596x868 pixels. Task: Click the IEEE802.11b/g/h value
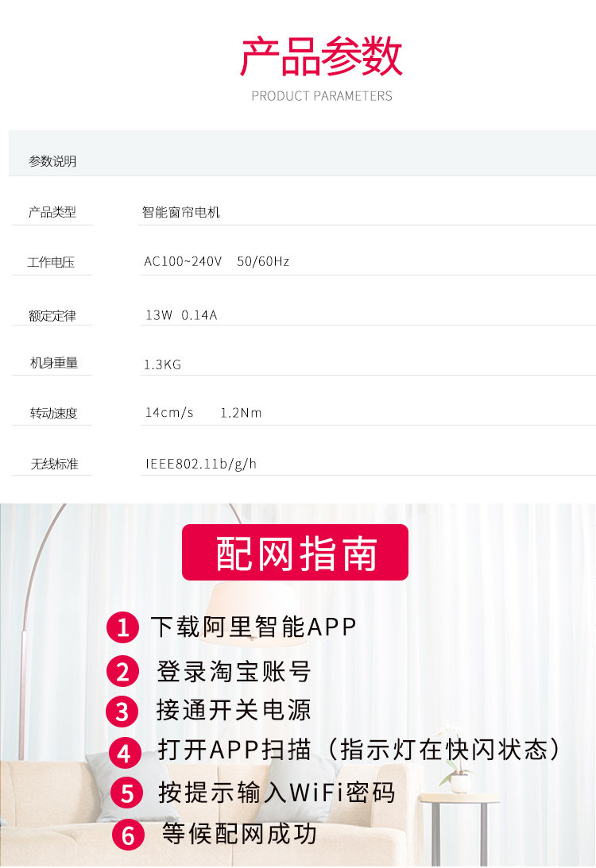(x=200, y=464)
